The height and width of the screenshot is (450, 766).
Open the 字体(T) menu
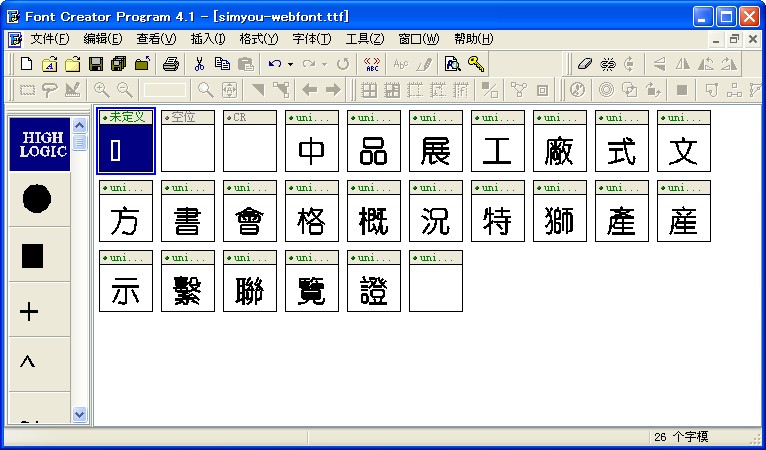pyautogui.click(x=312, y=39)
